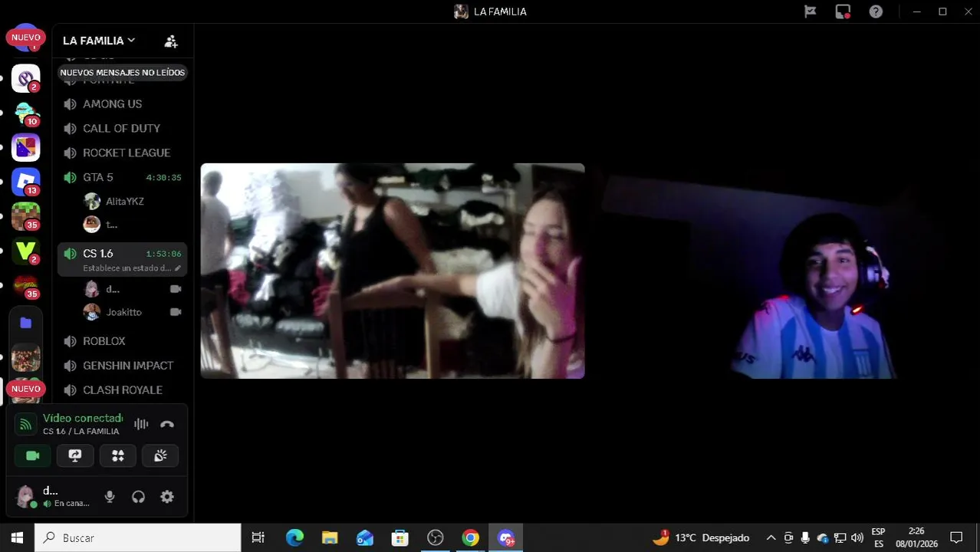Viewport: 980px width, 552px height.
Task: Click user AlitaYKZ in GTA 5
Action: (x=124, y=202)
